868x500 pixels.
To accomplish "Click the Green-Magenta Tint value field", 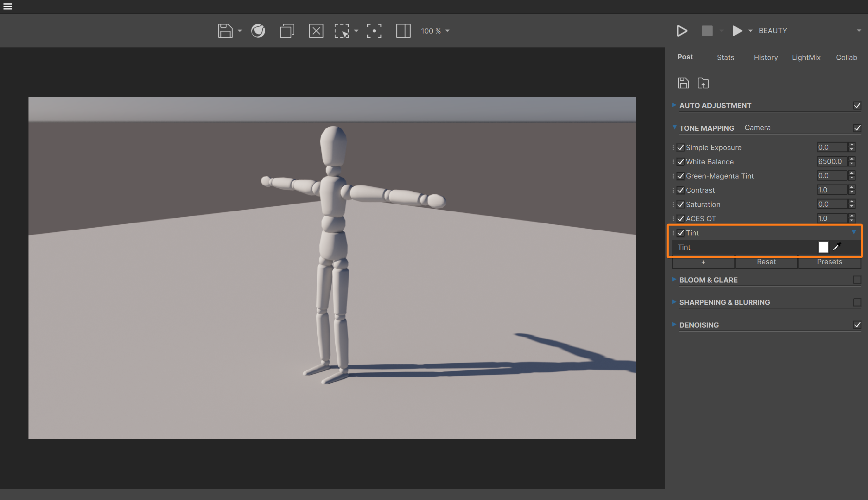I will tap(832, 176).
